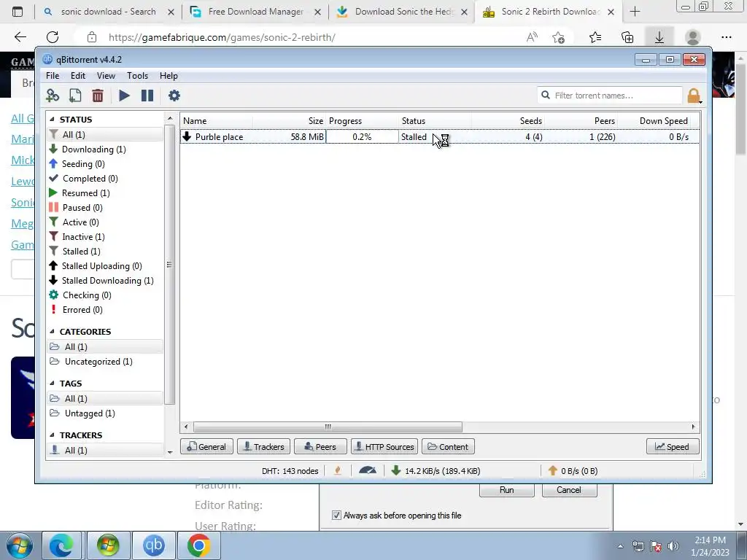The height and width of the screenshot is (560, 747).
Task: Sort by Down Speed column header
Action: click(x=654, y=121)
